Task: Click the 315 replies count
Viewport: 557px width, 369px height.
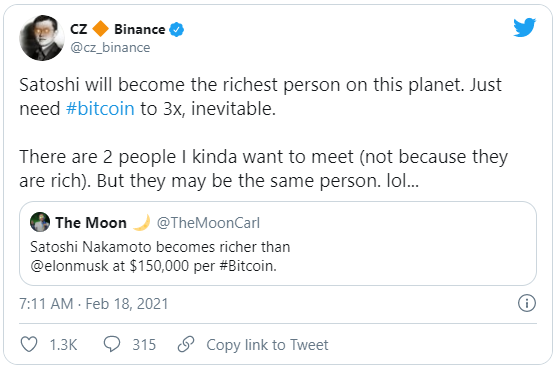Action: (x=144, y=345)
